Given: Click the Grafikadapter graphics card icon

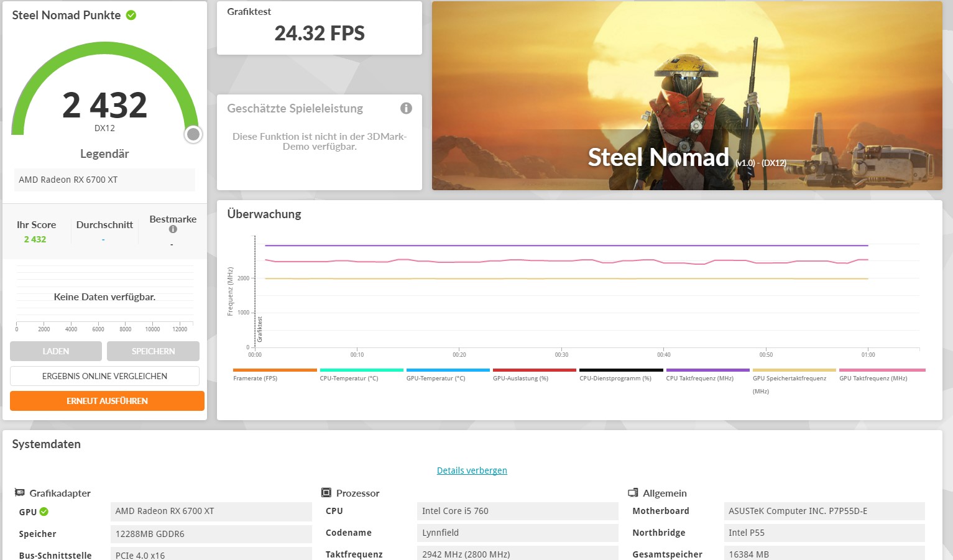Looking at the screenshot, I should click(20, 492).
